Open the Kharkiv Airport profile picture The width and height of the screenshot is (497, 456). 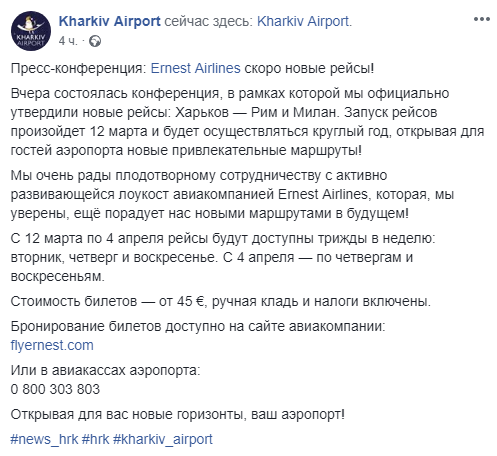[x=31, y=31]
